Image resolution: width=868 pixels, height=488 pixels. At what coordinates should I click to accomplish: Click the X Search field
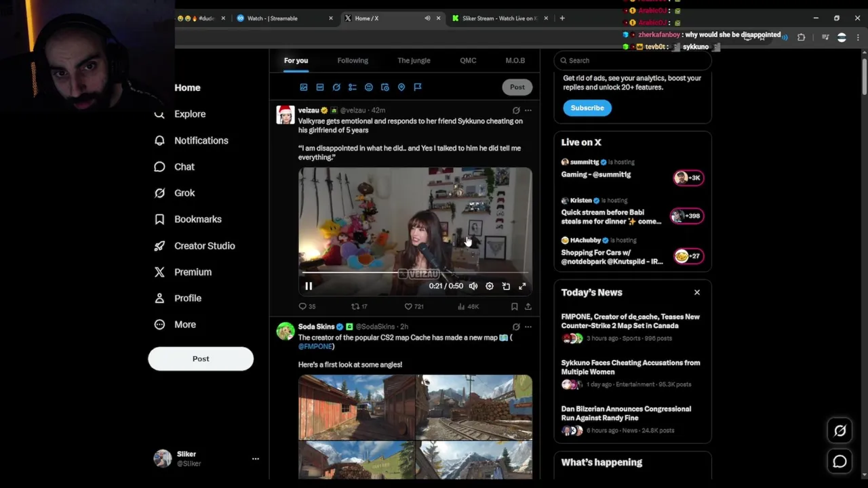click(633, 60)
